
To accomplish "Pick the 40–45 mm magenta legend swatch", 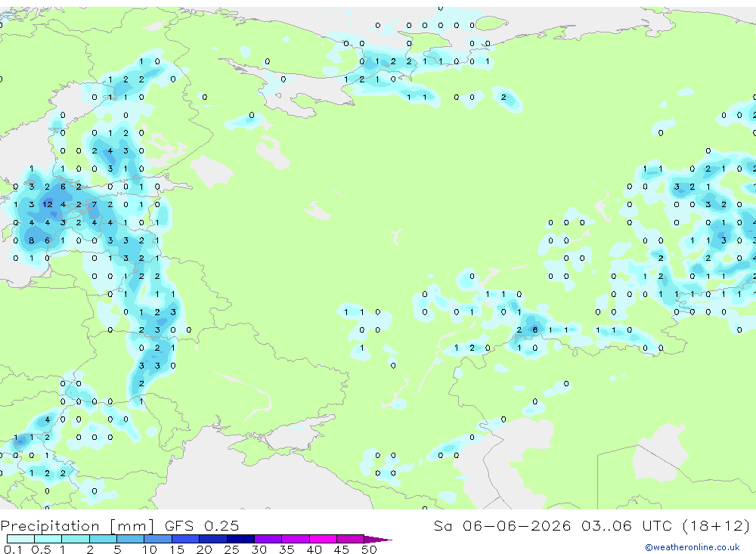I will (x=323, y=539).
